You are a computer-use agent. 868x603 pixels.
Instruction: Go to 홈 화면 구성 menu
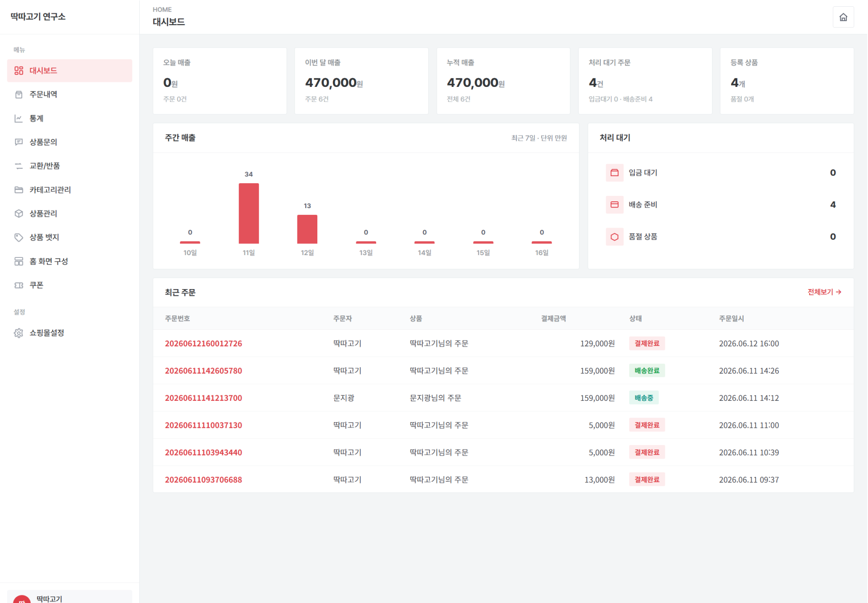coord(70,261)
